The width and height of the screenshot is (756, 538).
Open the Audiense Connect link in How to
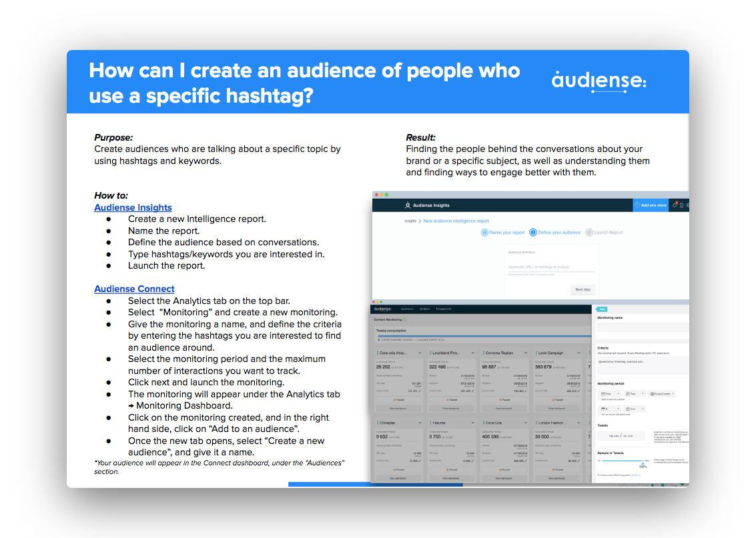tap(134, 289)
